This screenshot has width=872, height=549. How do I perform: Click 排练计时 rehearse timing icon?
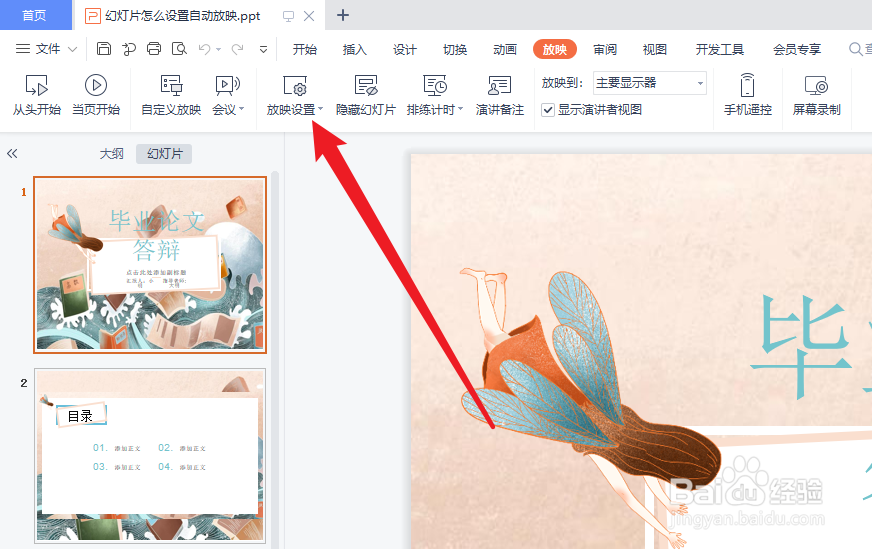point(435,86)
